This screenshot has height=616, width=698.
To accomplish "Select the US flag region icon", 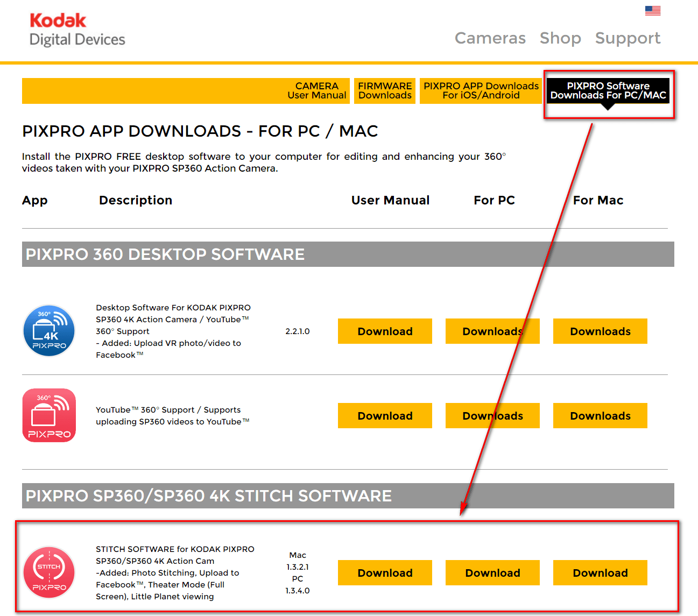I will tap(653, 11).
